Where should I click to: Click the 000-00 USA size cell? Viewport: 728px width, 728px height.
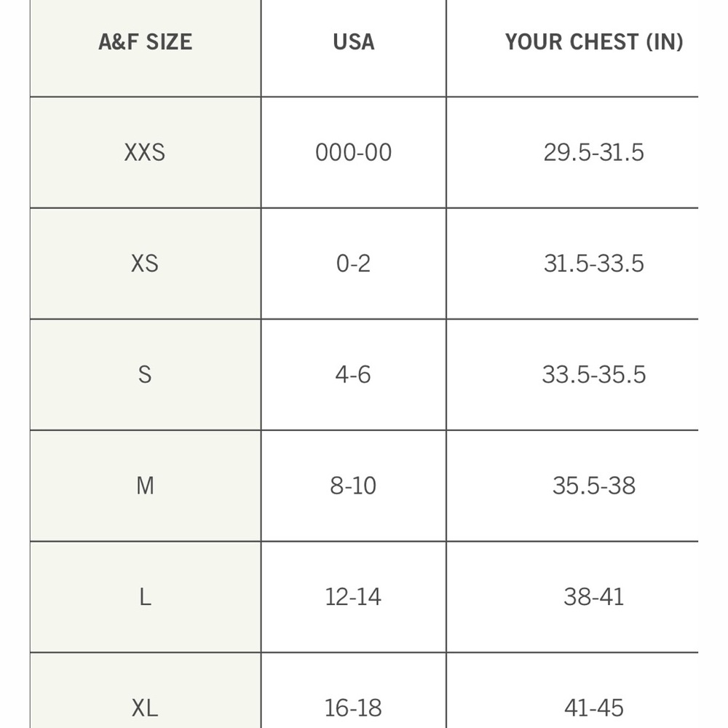click(354, 152)
